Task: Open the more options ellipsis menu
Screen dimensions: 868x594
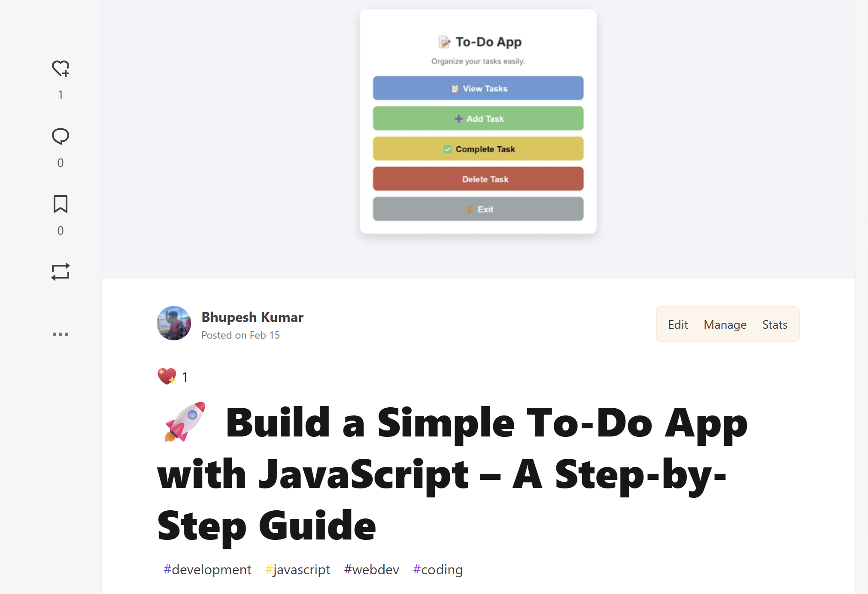Action: pos(61,334)
